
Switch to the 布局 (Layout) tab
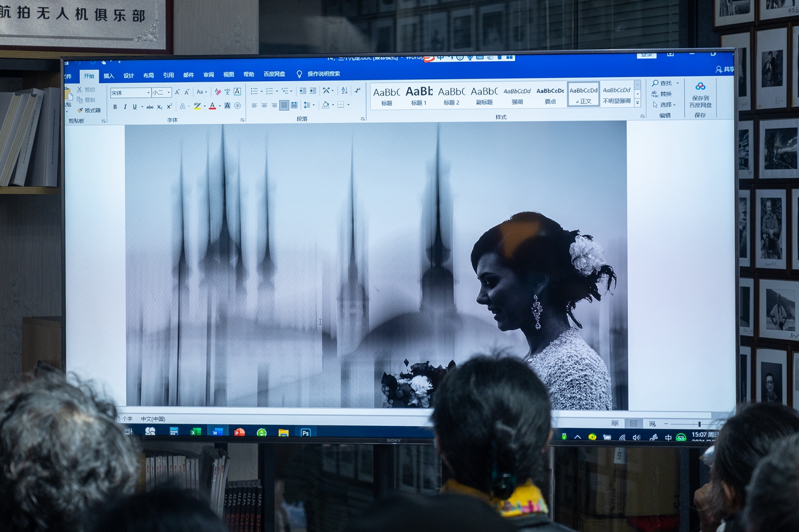149,75
